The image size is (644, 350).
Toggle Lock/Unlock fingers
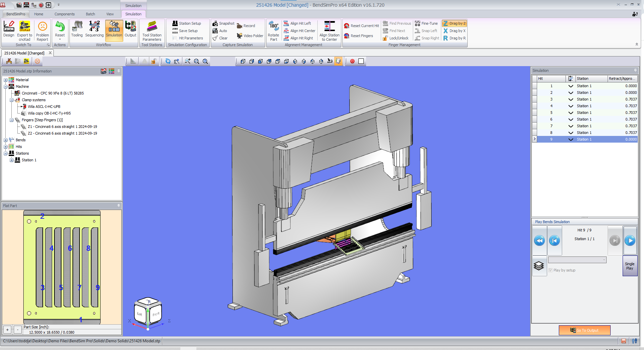396,38
